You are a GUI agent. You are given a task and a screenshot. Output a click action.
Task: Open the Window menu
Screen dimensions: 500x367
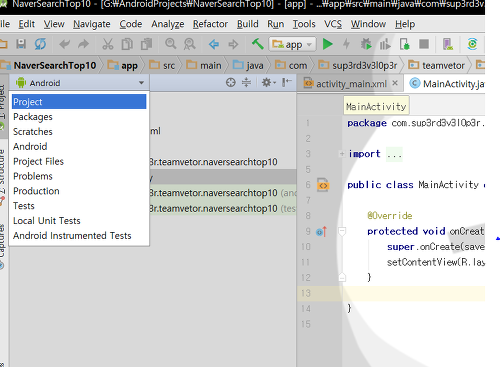tap(368, 24)
